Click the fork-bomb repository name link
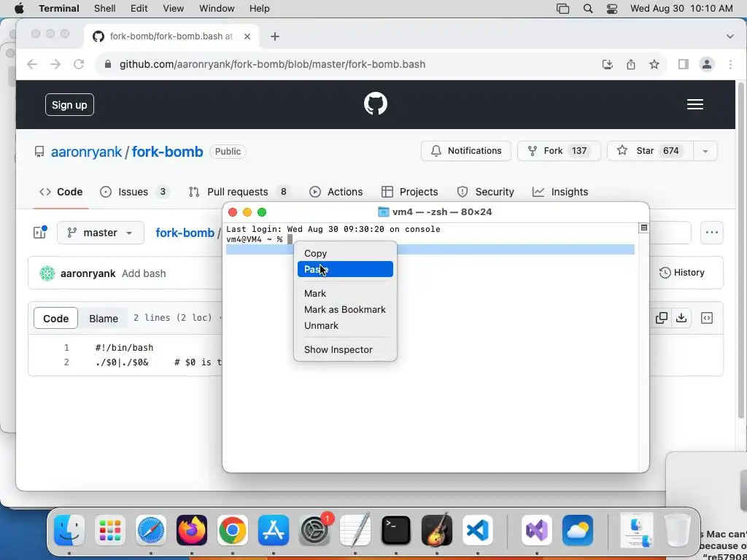747x560 pixels. click(x=167, y=152)
